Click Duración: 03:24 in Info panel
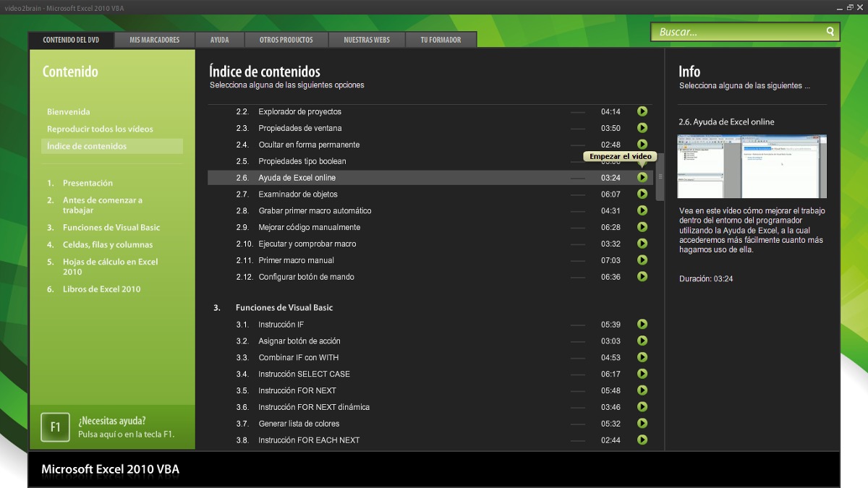Image resolution: width=868 pixels, height=488 pixels. 706,278
